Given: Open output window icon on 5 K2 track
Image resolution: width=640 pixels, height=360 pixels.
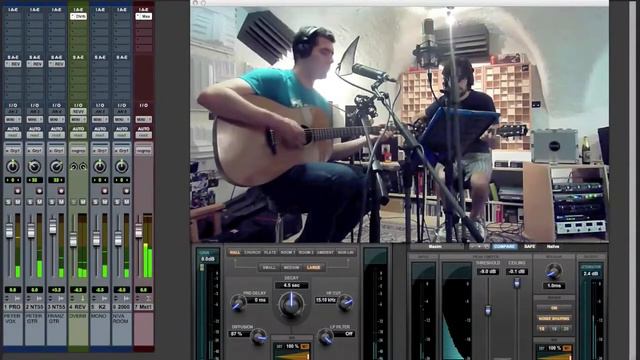Looking at the screenshot, I should click(x=105, y=299).
